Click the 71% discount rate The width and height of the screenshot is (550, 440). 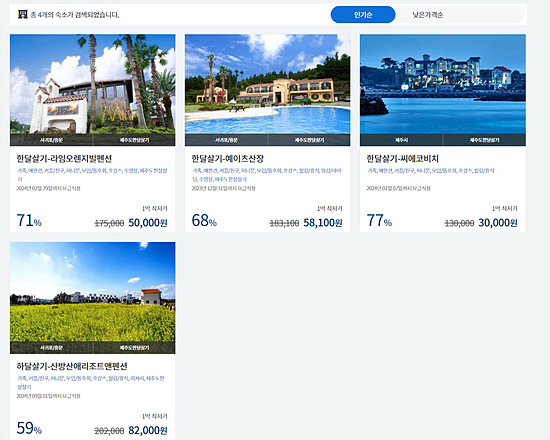click(29, 221)
